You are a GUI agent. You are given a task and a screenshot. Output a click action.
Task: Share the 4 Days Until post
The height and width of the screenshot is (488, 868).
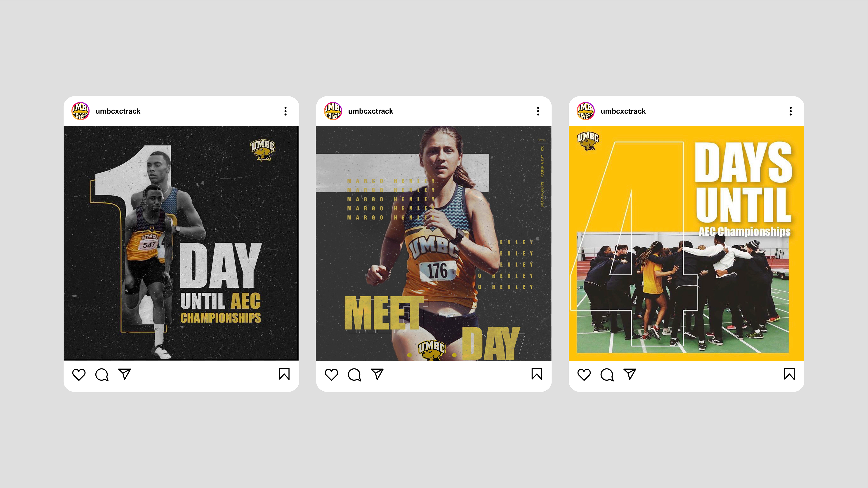coord(630,374)
